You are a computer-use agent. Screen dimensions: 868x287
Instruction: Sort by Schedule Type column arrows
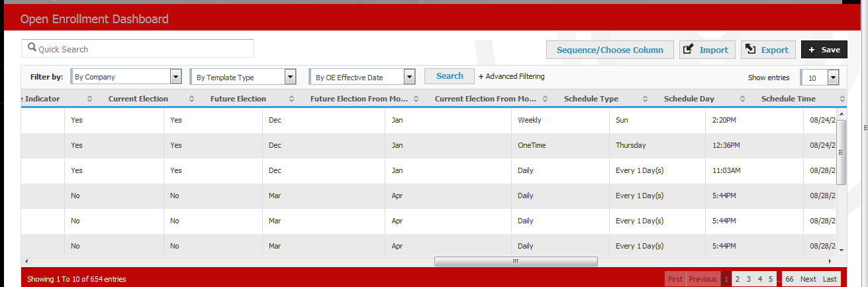(x=645, y=99)
